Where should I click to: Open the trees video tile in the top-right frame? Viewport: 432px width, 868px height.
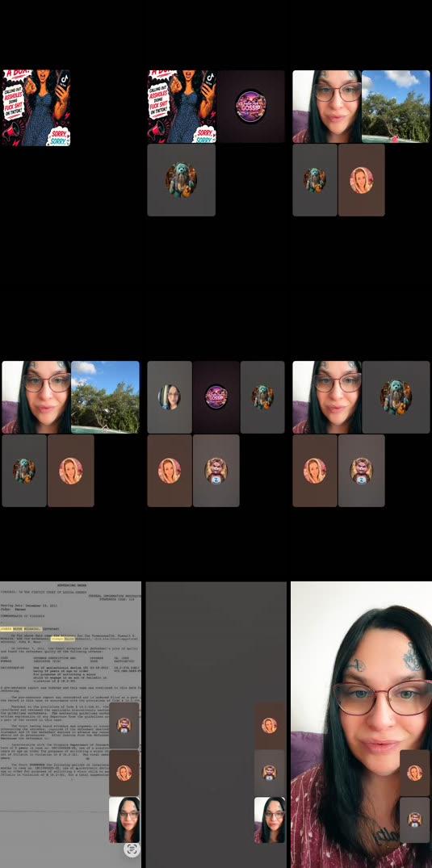396,107
